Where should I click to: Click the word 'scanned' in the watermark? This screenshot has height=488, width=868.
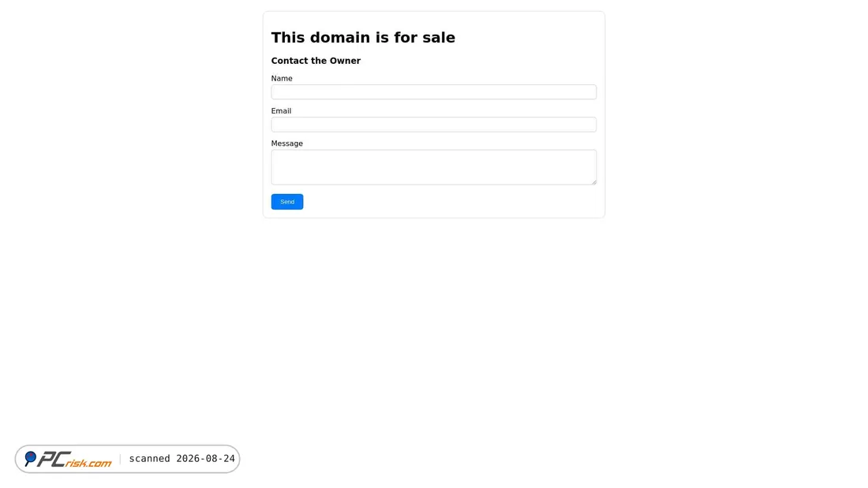tap(149, 459)
